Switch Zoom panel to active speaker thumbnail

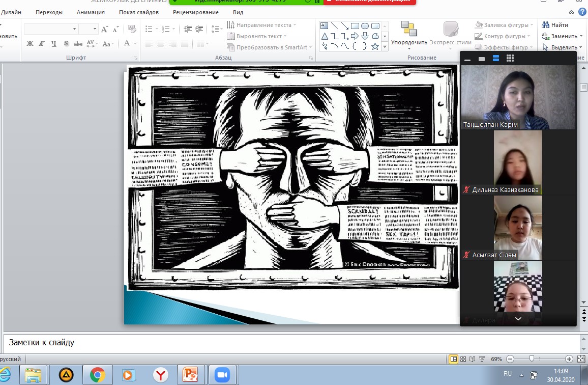tap(482, 59)
